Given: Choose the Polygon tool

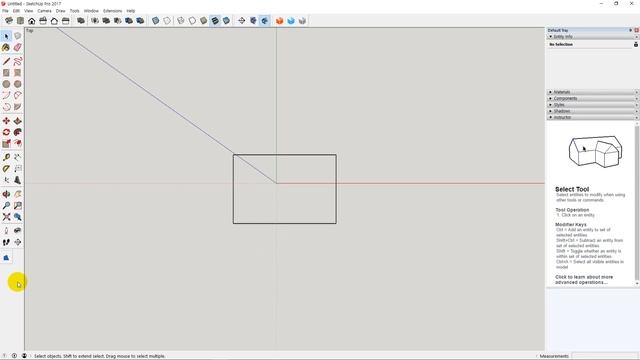Looking at the screenshot, I should click(x=18, y=84).
